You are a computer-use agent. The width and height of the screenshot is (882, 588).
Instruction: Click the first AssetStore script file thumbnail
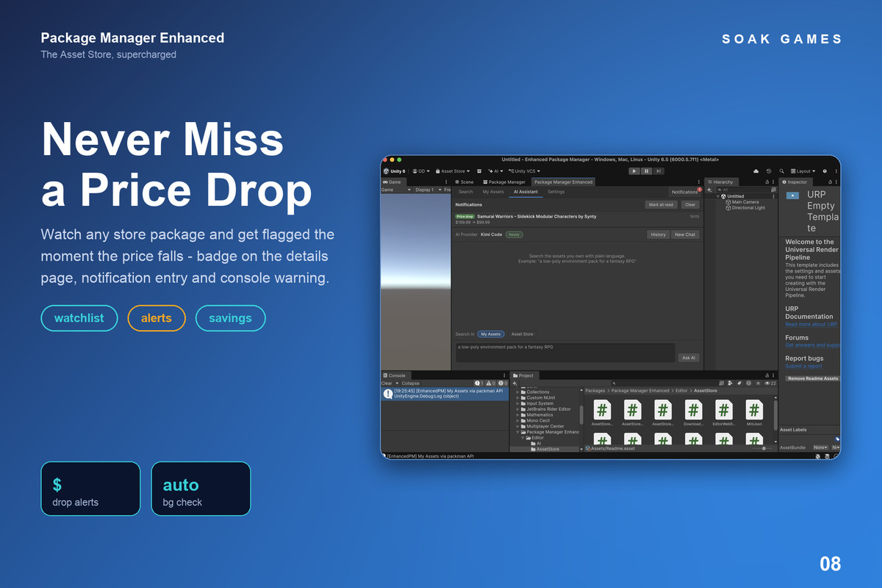coord(602,410)
